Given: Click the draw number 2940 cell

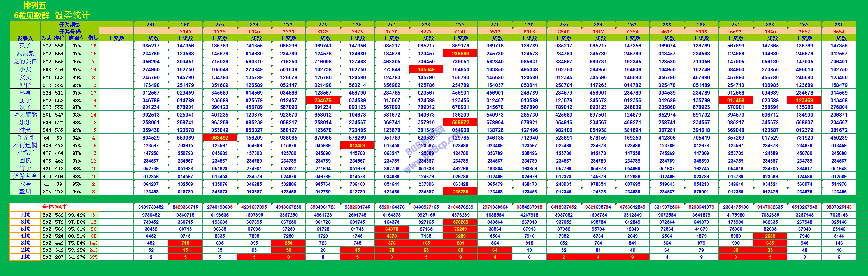Looking at the screenshot, I should click(x=185, y=32).
